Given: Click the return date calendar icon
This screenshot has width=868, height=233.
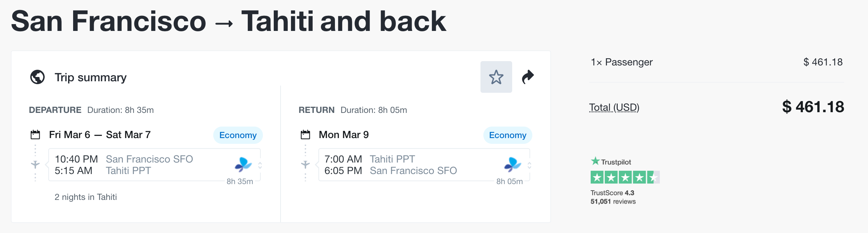Looking at the screenshot, I should pyautogui.click(x=305, y=135).
